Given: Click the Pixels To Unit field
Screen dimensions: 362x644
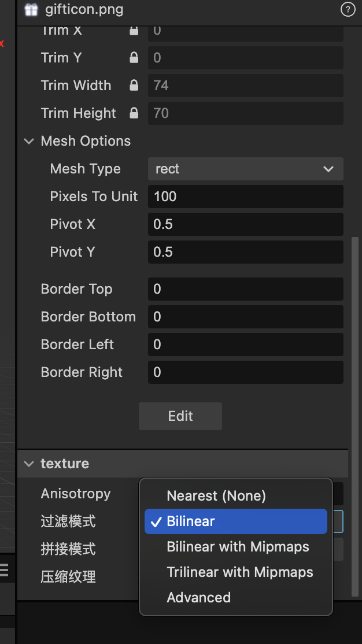Looking at the screenshot, I should coord(245,197).
